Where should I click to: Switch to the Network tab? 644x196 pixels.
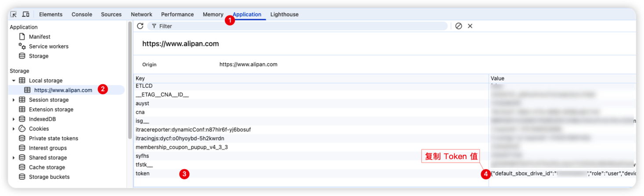[x=141, y=14]
